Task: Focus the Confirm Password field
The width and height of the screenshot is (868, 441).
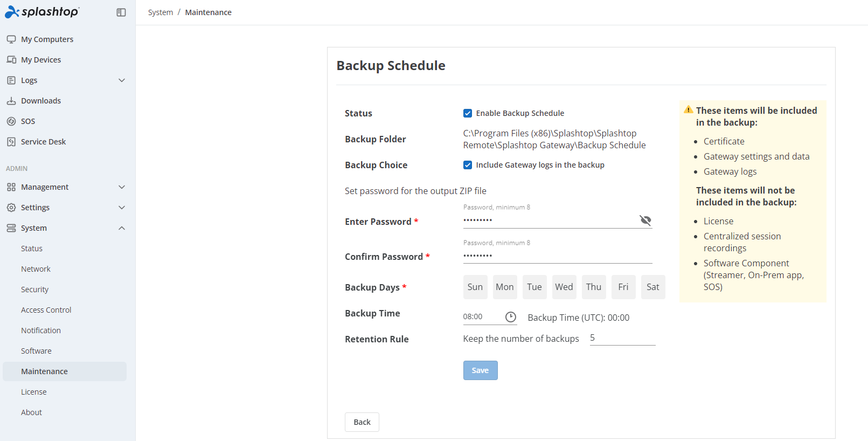Action: [x=558, y=256]
